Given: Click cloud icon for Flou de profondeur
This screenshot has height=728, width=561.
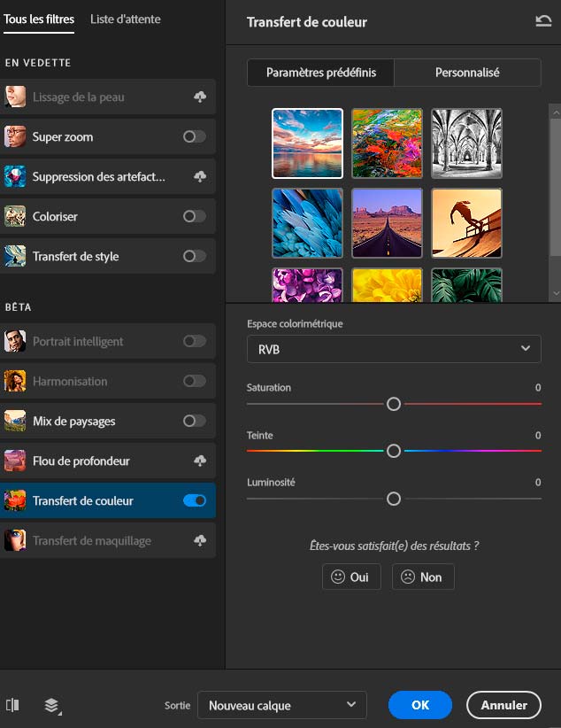Looking at the screenshot, I should point(200,461).
